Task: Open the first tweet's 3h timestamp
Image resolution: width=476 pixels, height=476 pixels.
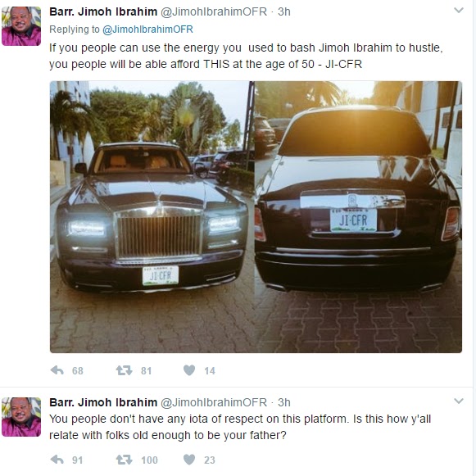Action: [x=284, y=11]
